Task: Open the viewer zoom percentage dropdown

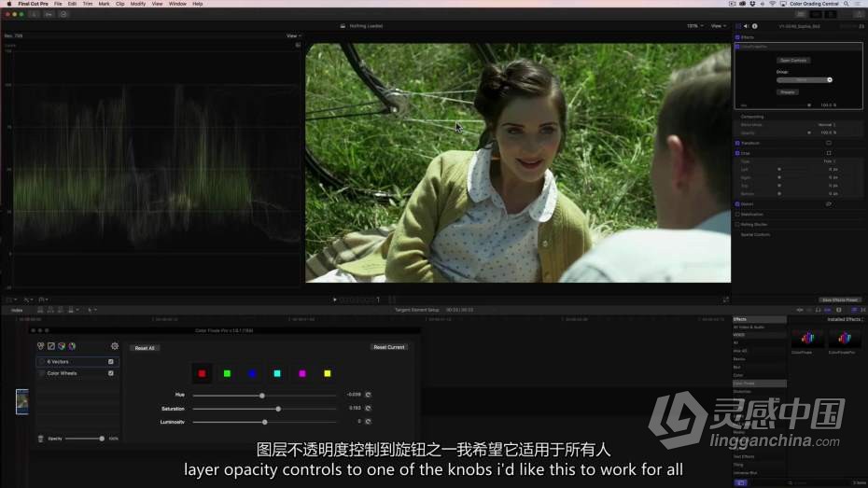Action: pos(694,26)
